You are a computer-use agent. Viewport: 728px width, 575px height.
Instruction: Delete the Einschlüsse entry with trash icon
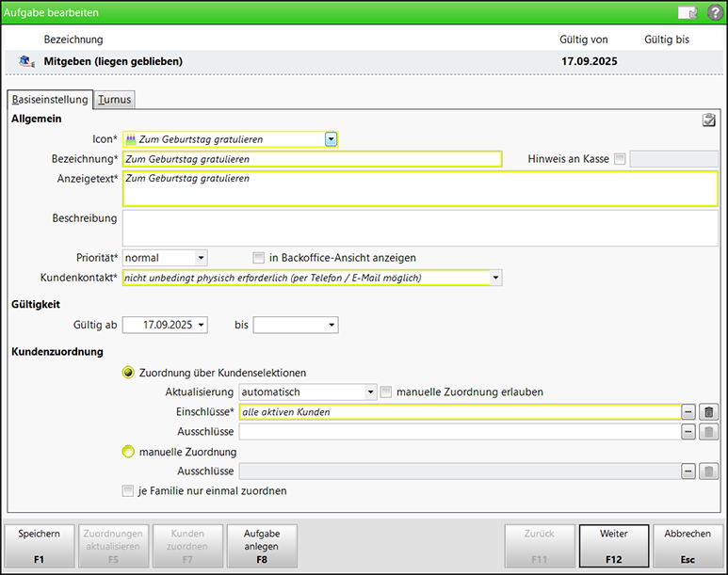click(x=710, y=411)
